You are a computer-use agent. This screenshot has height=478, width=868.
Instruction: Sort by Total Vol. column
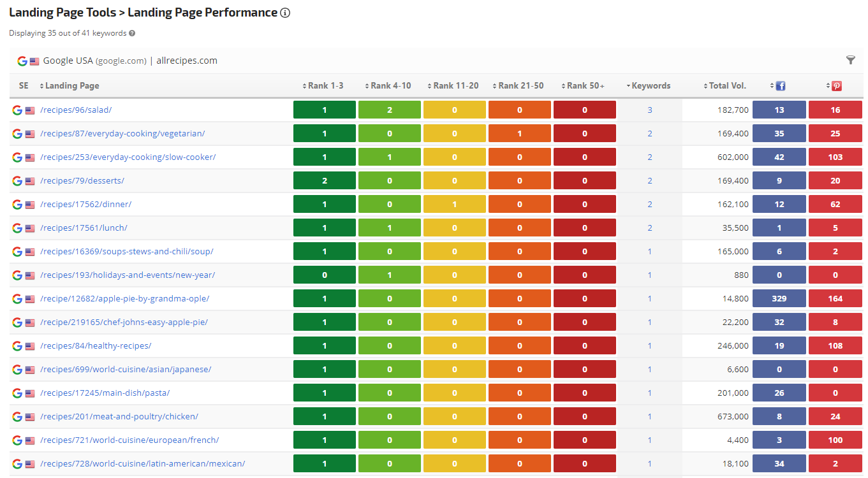point(727,86)
